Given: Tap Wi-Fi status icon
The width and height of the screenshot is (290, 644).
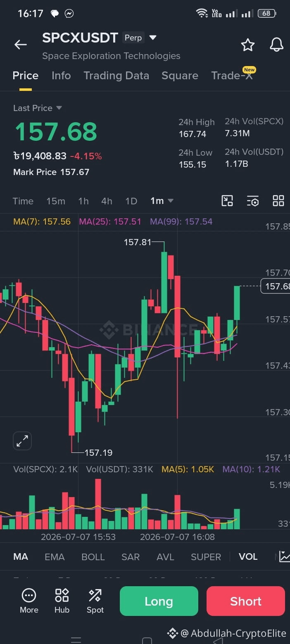Looking at the screenshot, I should click(202, 13).
